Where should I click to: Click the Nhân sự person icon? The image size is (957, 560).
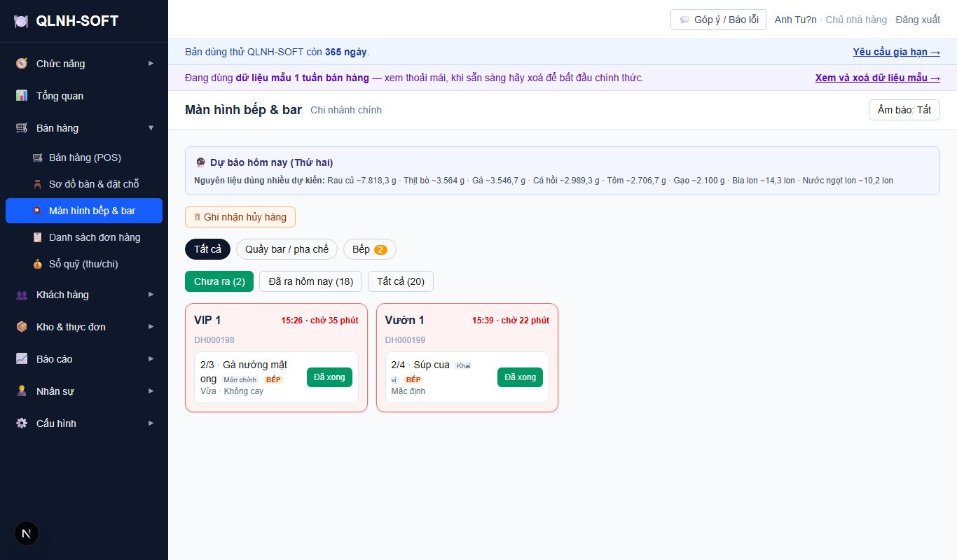coord(22,391)
